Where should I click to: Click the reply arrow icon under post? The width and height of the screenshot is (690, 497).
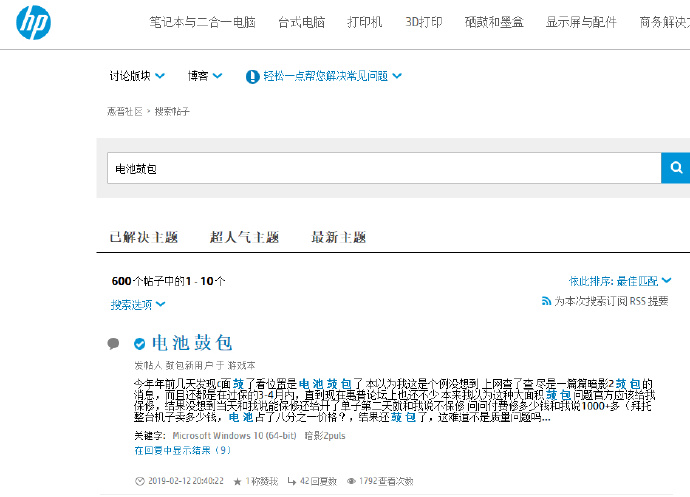(x=291, y=481)
